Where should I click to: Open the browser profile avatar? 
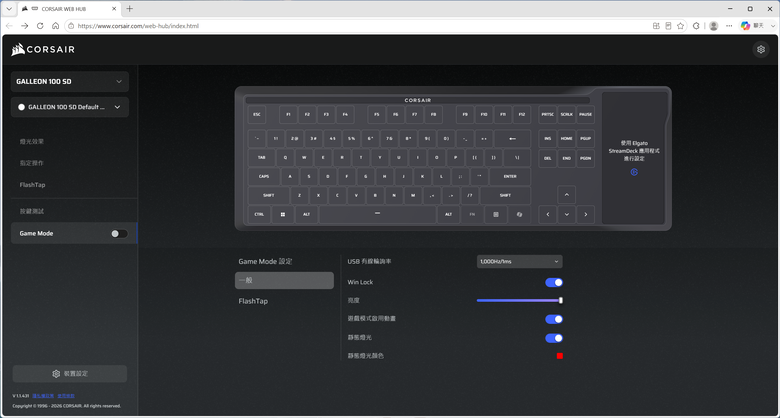713,26
